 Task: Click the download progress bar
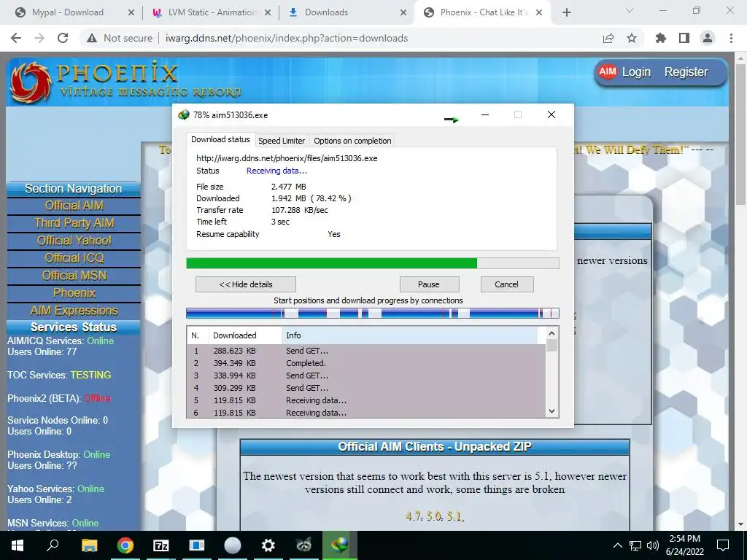click(x=373, y=263)
